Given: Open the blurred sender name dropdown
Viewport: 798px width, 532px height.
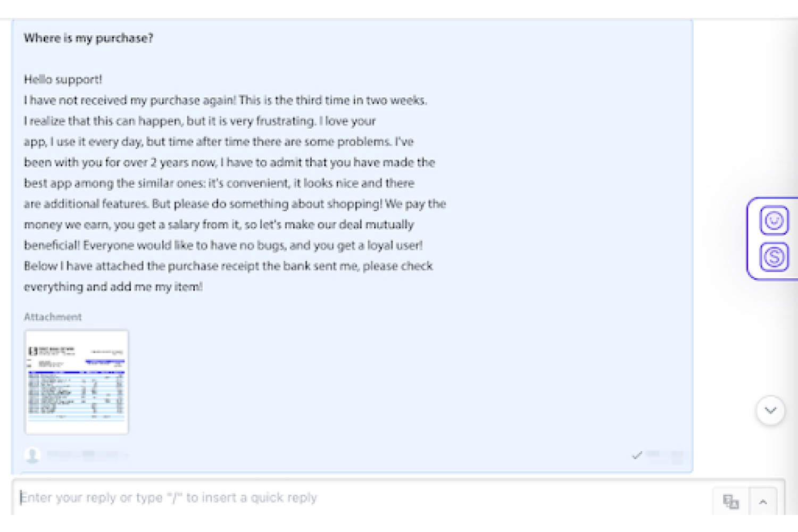Looking at the screenshot, I should pyautogui.click(x=88, y=455).
